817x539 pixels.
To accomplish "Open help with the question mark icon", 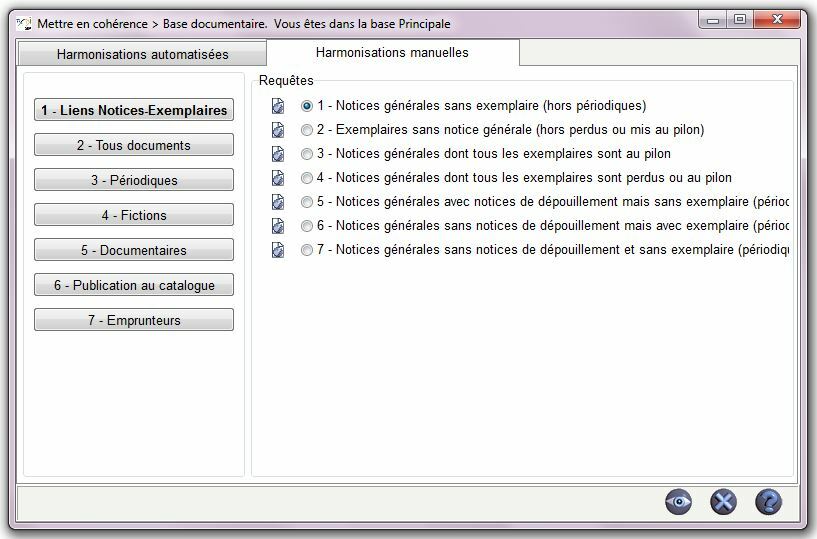I will tap(768, 502).
